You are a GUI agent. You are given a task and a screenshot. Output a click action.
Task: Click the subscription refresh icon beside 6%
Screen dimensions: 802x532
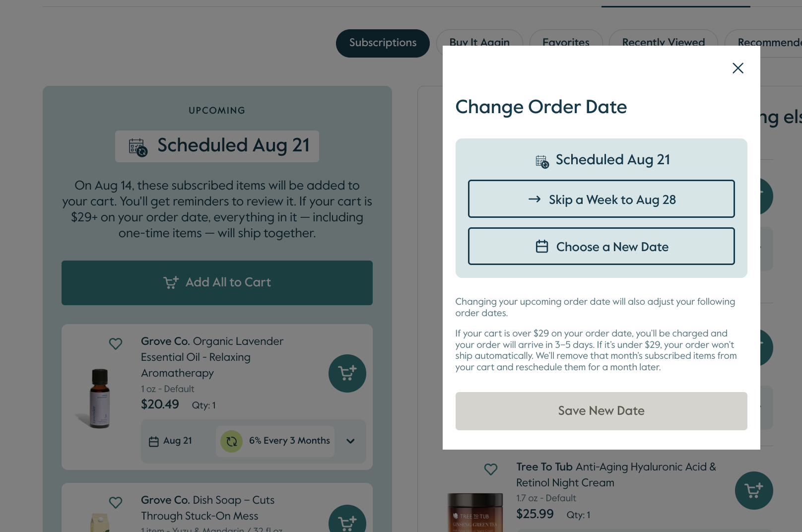click(x=231, y=441)
